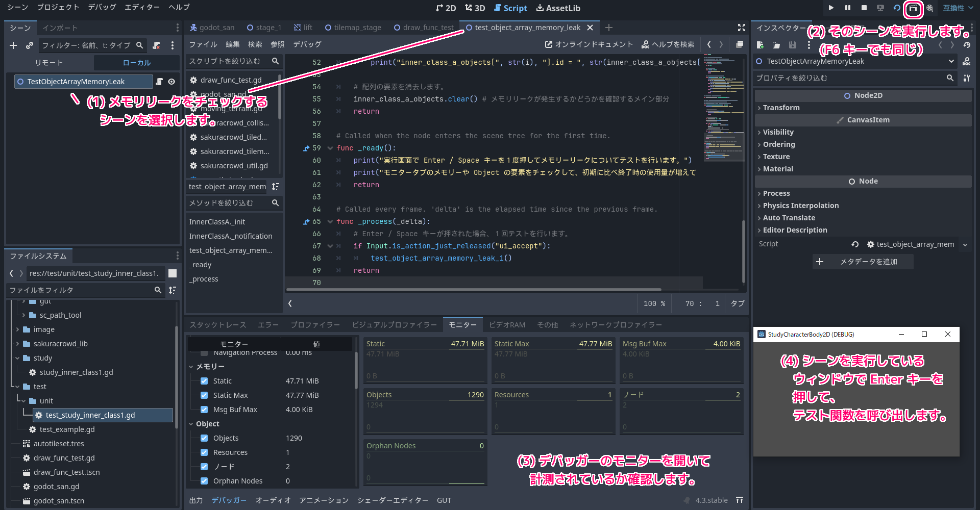Disable the Orphan Nodes monitor checkbox
Screen dimensions: 980x510
tap(204, 481)
